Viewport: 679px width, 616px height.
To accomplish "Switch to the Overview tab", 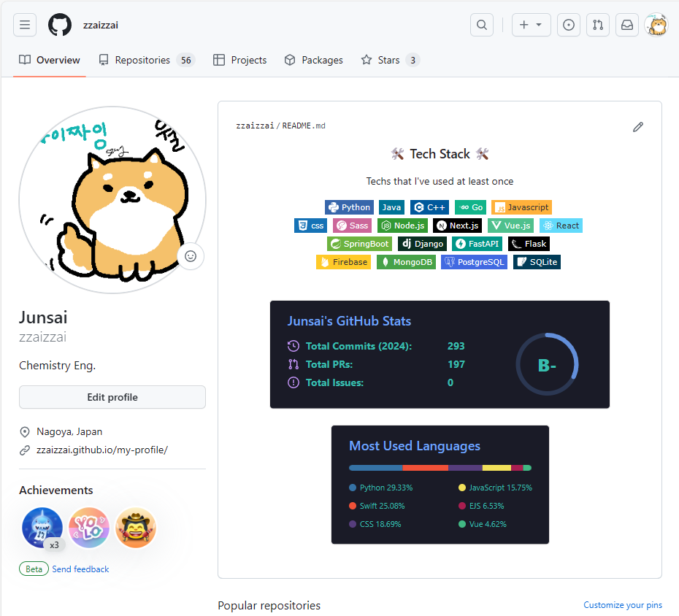I will point(50,60).
